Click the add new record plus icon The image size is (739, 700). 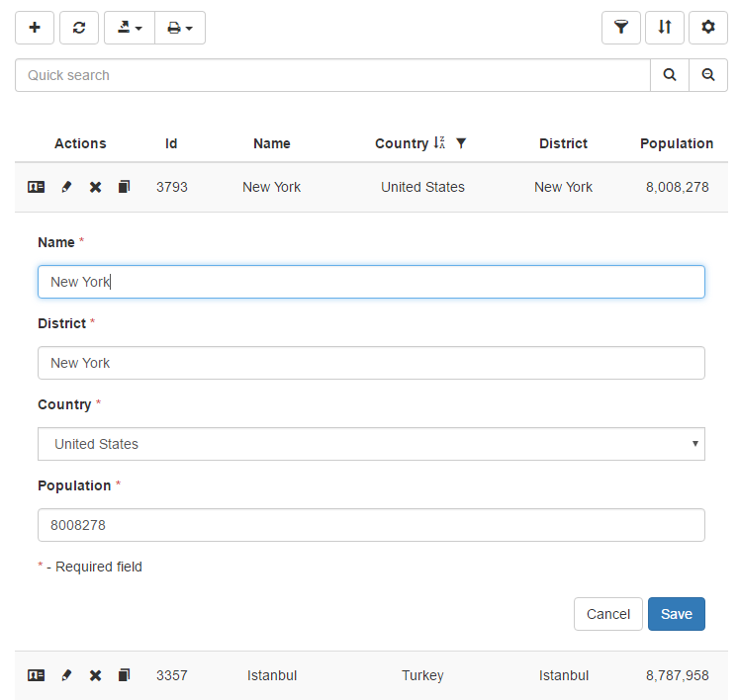click(x=35, y=28)
